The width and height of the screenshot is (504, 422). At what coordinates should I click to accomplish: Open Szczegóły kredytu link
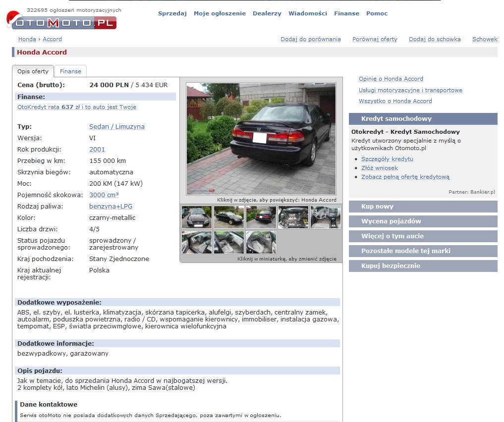[387, 158]
